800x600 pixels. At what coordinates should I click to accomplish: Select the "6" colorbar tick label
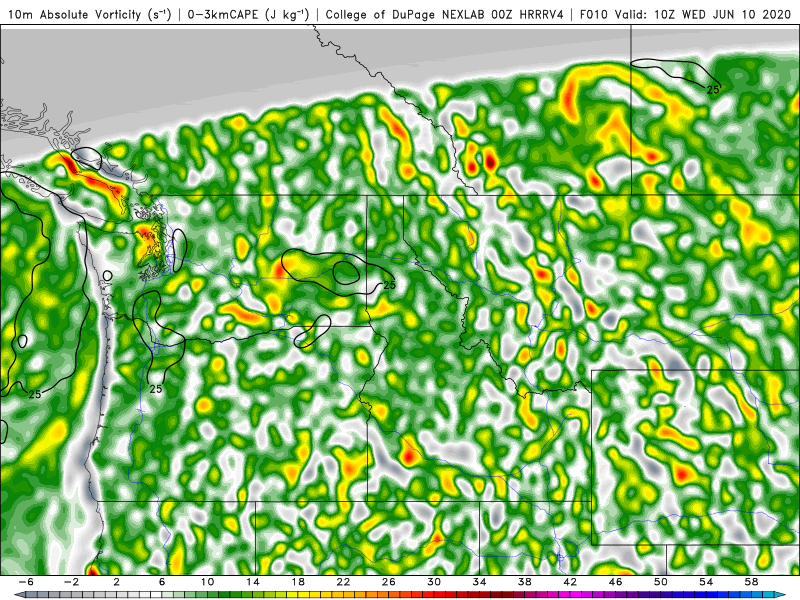click(162, 582)
